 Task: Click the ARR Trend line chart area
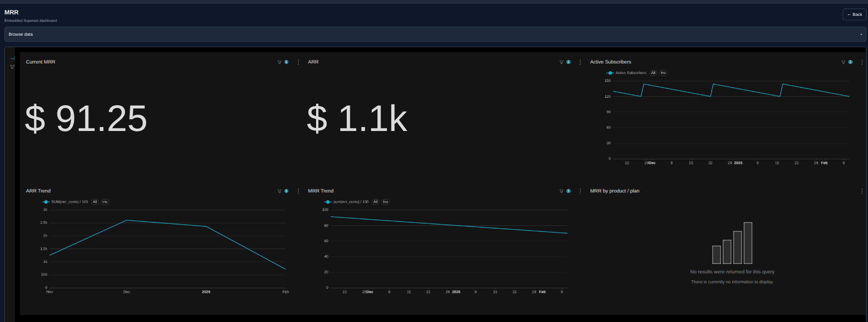point(167,248)
